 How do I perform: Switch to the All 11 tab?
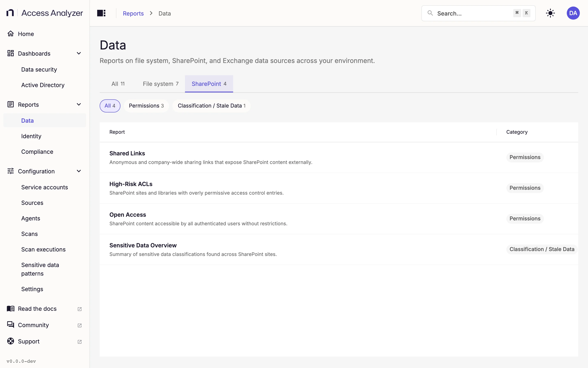click(118, 84)
